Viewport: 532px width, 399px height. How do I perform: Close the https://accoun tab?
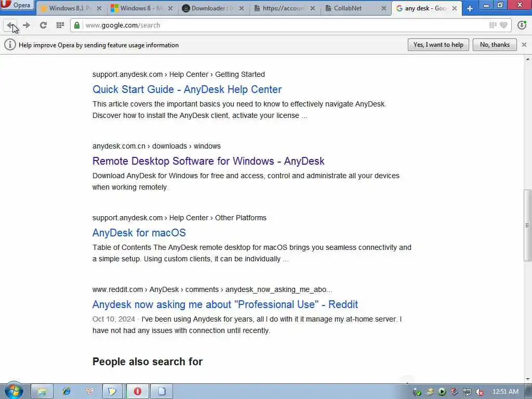coord(312,8)
